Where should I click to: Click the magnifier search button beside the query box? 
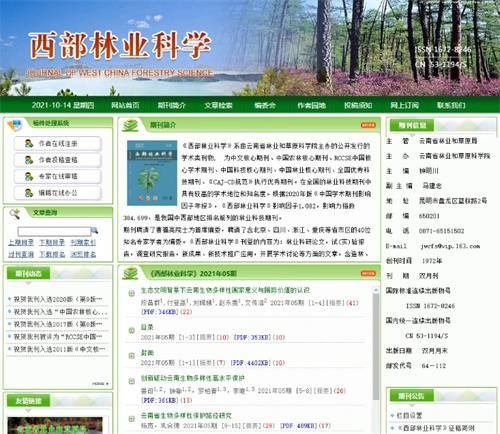(x=95, y=230)
